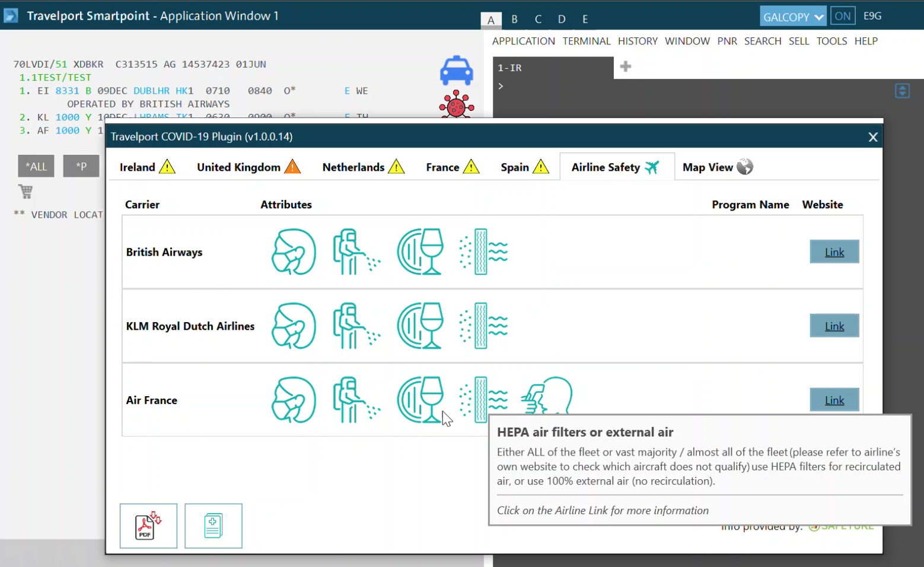Click the 'KLM Royal Dutch Airlines' carrier name
The height and width of the screenshot is (567, 924).
point(190,326)
